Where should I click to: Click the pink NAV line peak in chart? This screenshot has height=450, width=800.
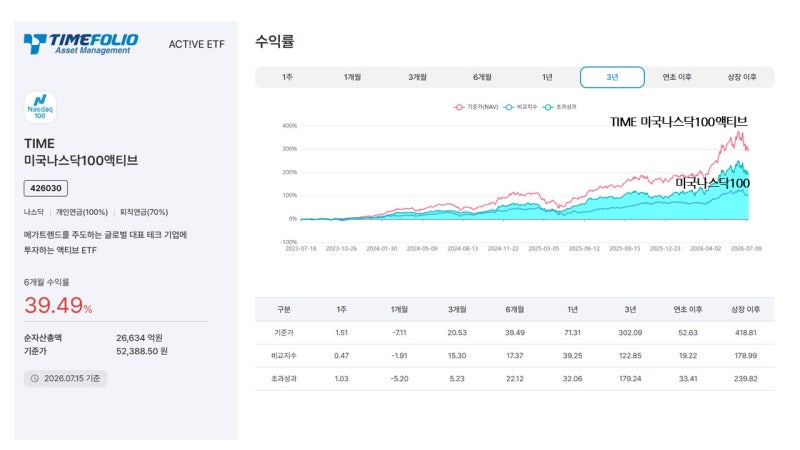pyautogui.click(x=739, y=133)
